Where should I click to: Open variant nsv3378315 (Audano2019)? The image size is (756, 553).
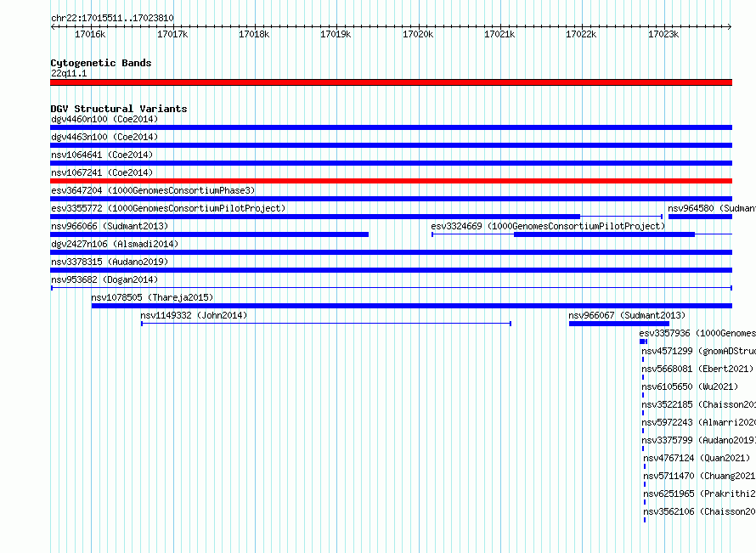(110, 262)
